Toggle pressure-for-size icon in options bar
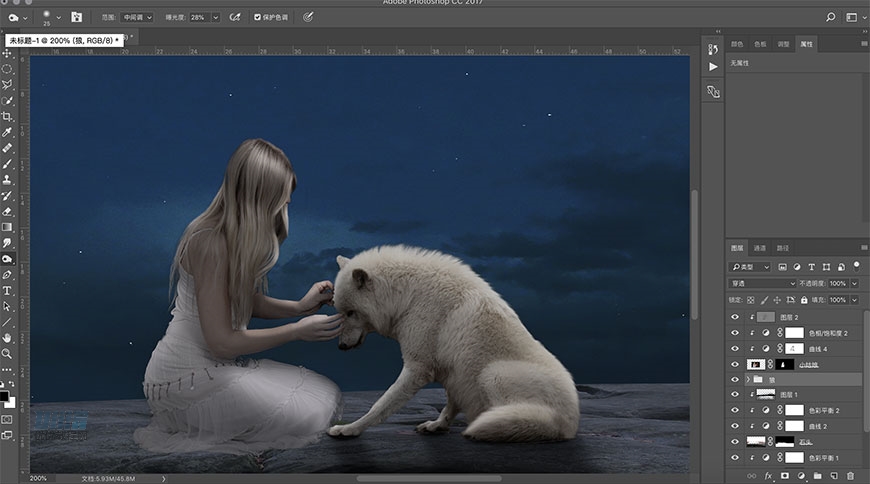Image resolution: width=870 pixels, height=484 pixels. [308, 17]
